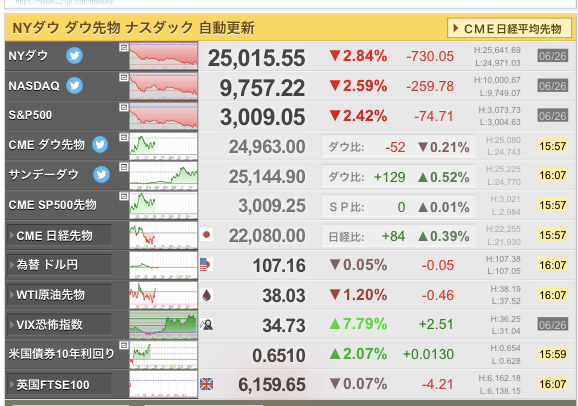Image resolution: width=578 pixels, height=406 pixels.
Task: Click the UK flag icon beside 英国FTSE100
Action: coord(206,384)
